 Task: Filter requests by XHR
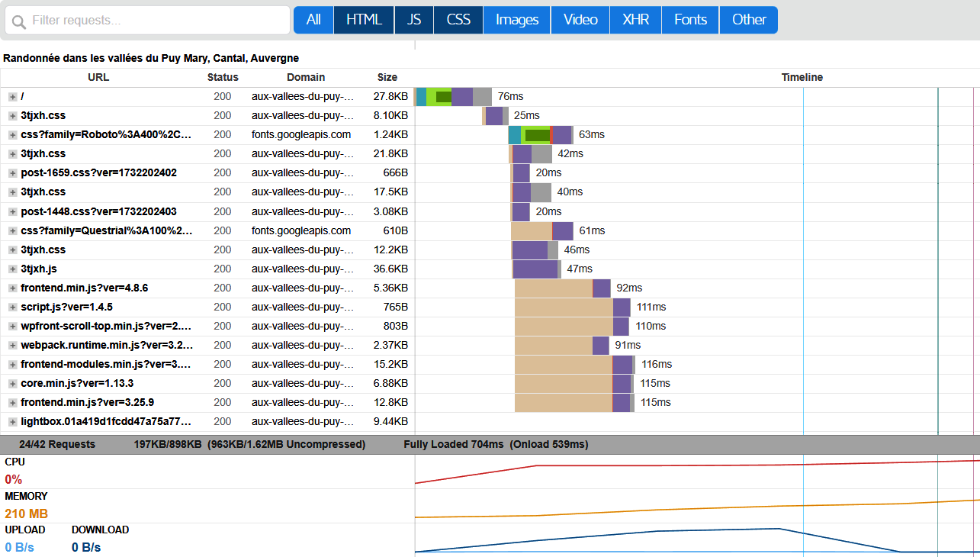[x=636, y=20]
